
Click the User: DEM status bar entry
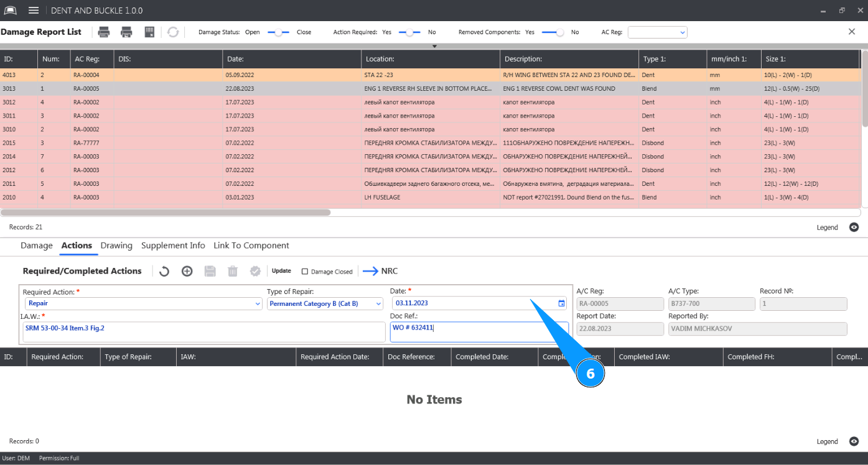tap(15, 458)
